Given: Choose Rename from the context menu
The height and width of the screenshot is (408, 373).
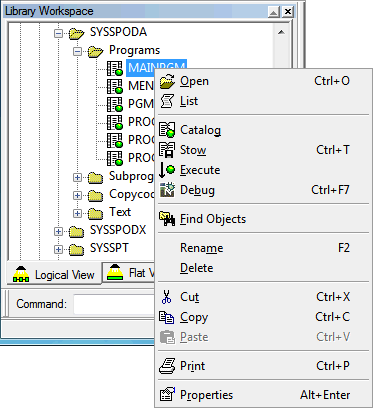Looking at the screenshot, I should click(263, 248).
